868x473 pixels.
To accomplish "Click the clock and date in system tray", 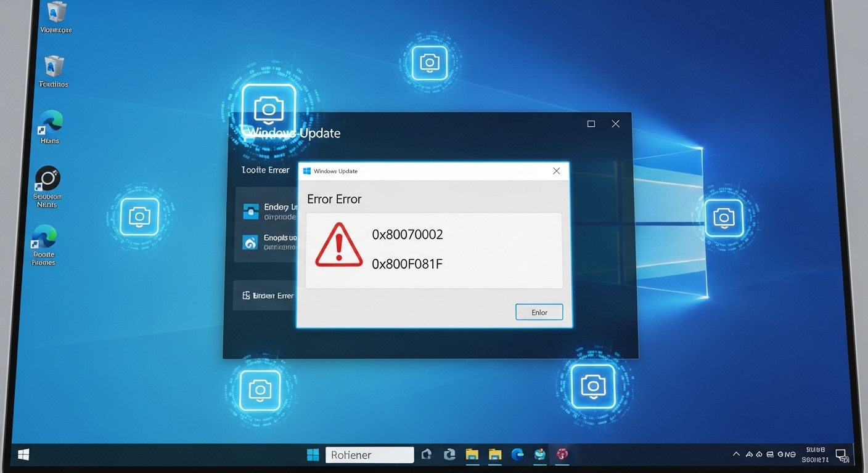I will click(815, 455).
